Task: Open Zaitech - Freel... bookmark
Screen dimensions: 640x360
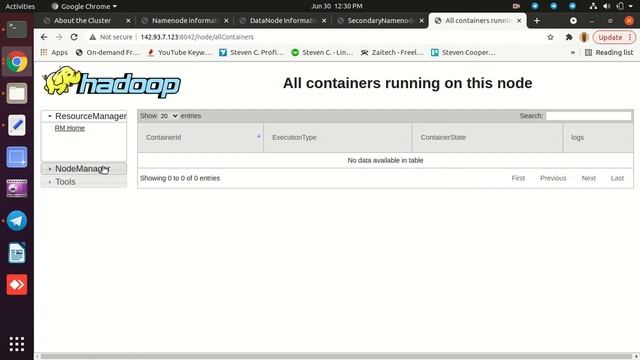Action: [392, 52]
